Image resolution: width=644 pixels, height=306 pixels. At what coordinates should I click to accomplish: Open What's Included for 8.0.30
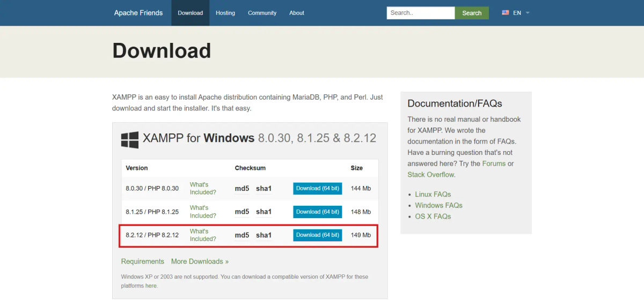pos(203,189)
